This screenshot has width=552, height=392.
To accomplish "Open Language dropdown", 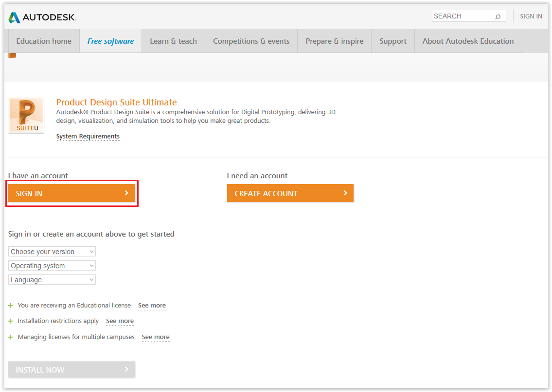I will [52, 279].
